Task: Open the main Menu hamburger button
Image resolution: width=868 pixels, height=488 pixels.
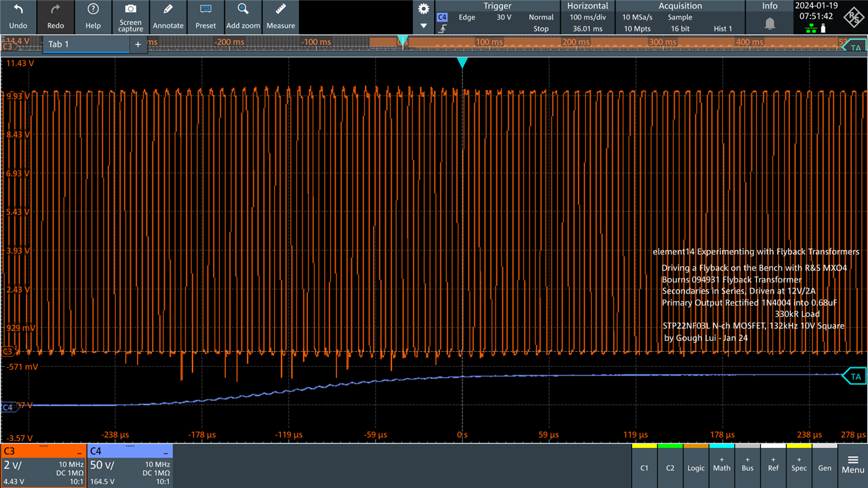Action: pyautogui.click(x=852, y=464)
